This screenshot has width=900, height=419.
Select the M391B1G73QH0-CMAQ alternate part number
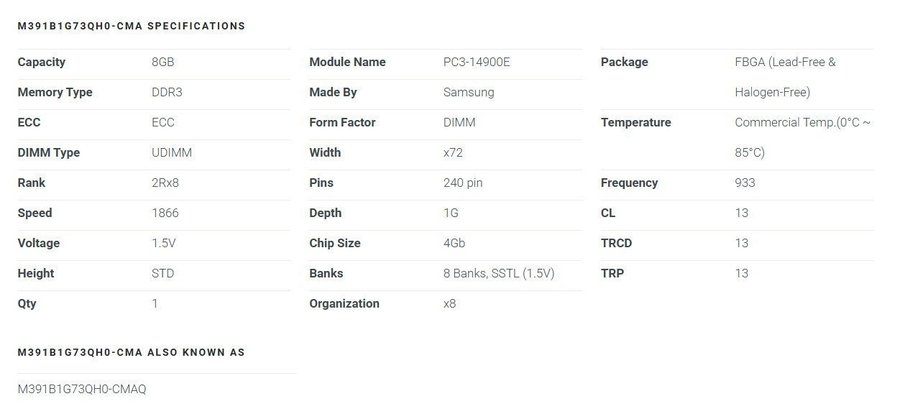coord(82,388)
